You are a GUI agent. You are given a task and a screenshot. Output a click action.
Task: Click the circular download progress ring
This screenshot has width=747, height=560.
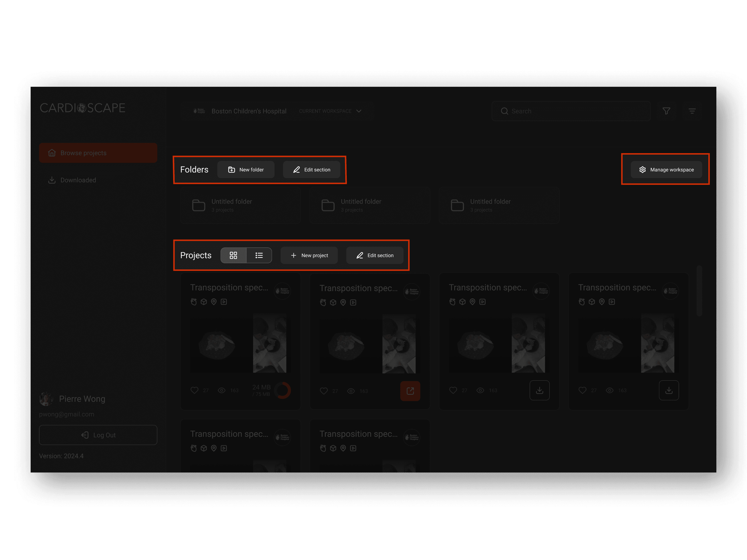(282, 390)
